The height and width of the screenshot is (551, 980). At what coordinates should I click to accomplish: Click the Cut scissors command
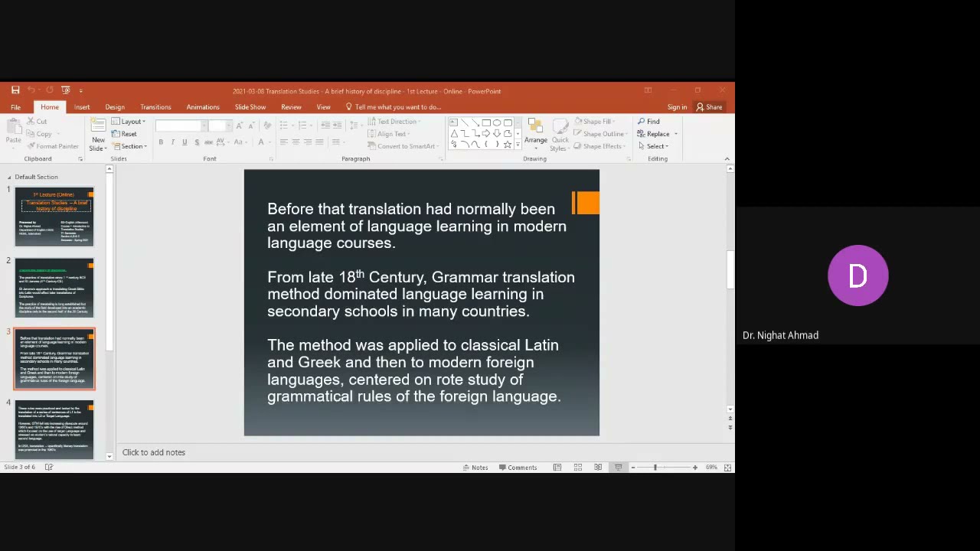click(x=37, y=122)
